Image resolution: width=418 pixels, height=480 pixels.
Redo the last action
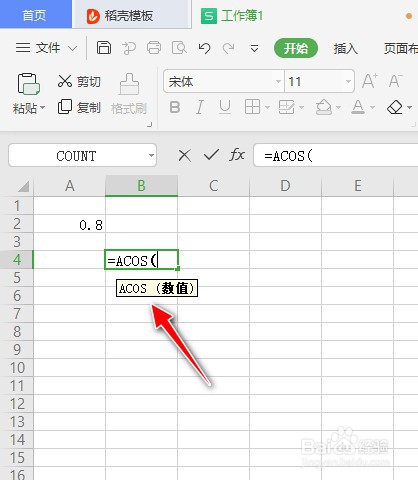pos(229,48)
